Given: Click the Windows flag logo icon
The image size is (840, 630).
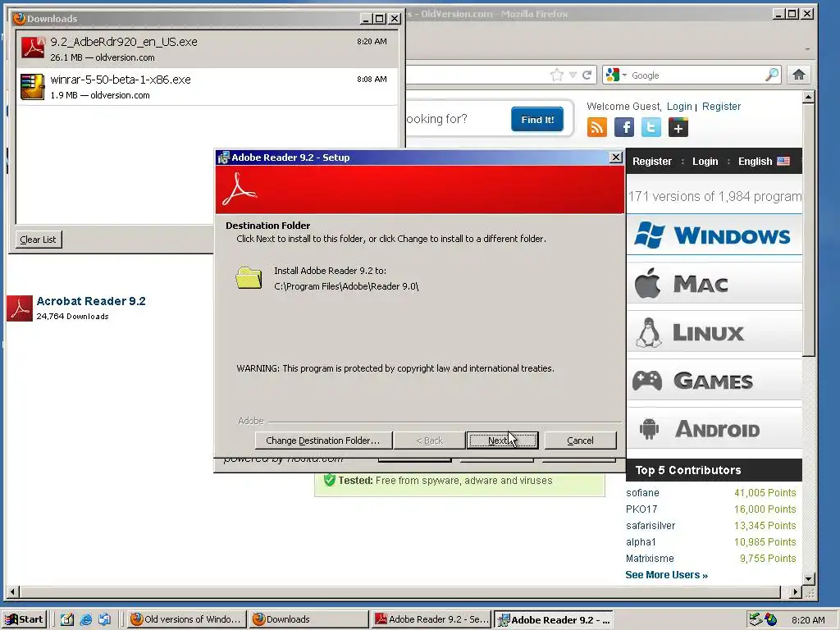Looking at the screenshot, I should click(650, 235).
